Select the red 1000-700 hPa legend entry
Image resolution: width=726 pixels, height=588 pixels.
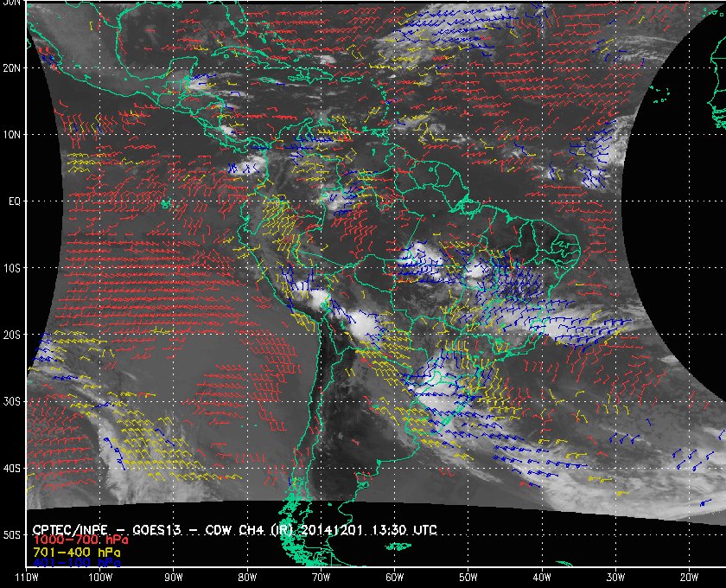[80, 540]
